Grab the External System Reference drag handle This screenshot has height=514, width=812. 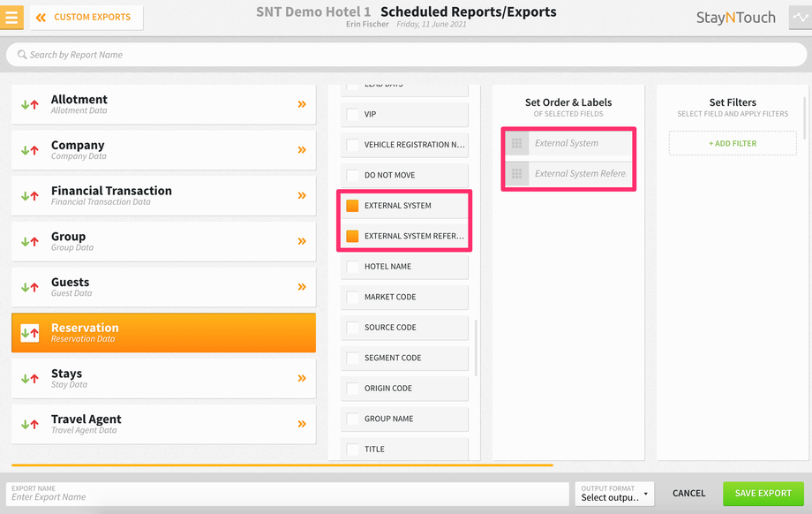click(517, 174)
